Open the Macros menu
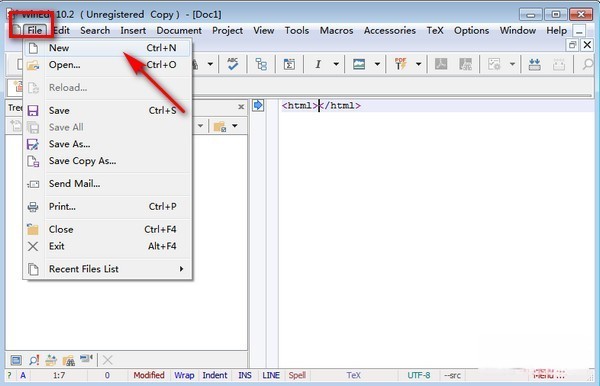The height and width of the screenshot is (386, 600). [x=336, y=30]
